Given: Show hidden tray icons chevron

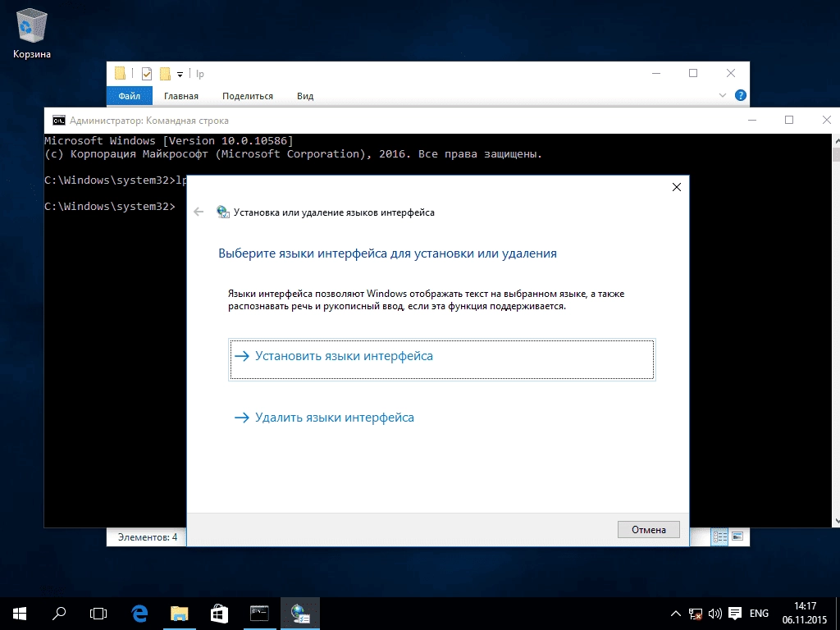Looking at the screenshot, I should (676, 614).
